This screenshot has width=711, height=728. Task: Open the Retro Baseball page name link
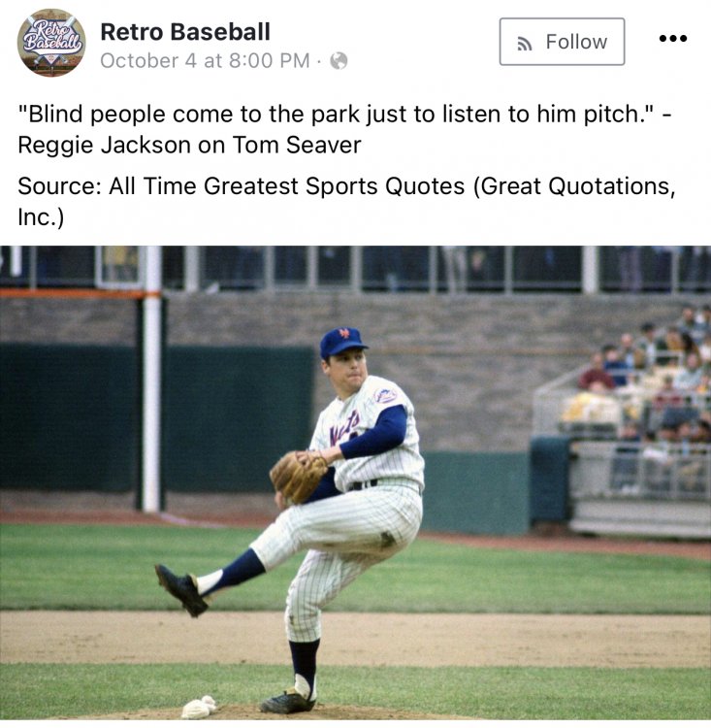185,32
